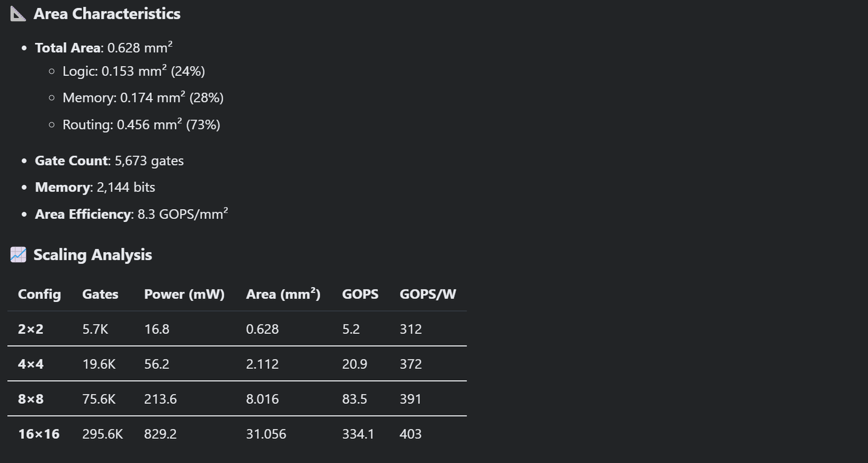
Task: Select the bold Area Efficiency label
Action: click(83, 214)
